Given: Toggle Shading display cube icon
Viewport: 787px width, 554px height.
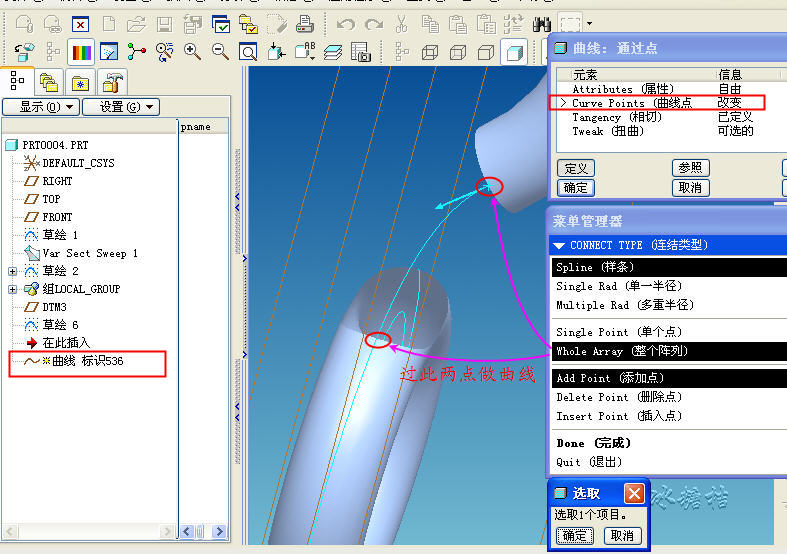Looking at the screenshot, I should click(514, 52).
